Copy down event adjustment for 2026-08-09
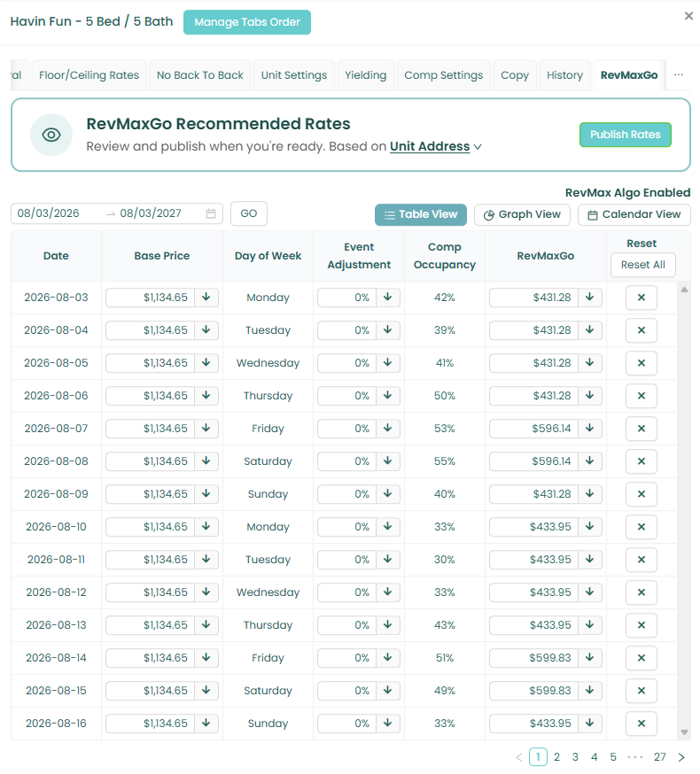700x774 pixels. pyautogui.click(x=388, y=494)
